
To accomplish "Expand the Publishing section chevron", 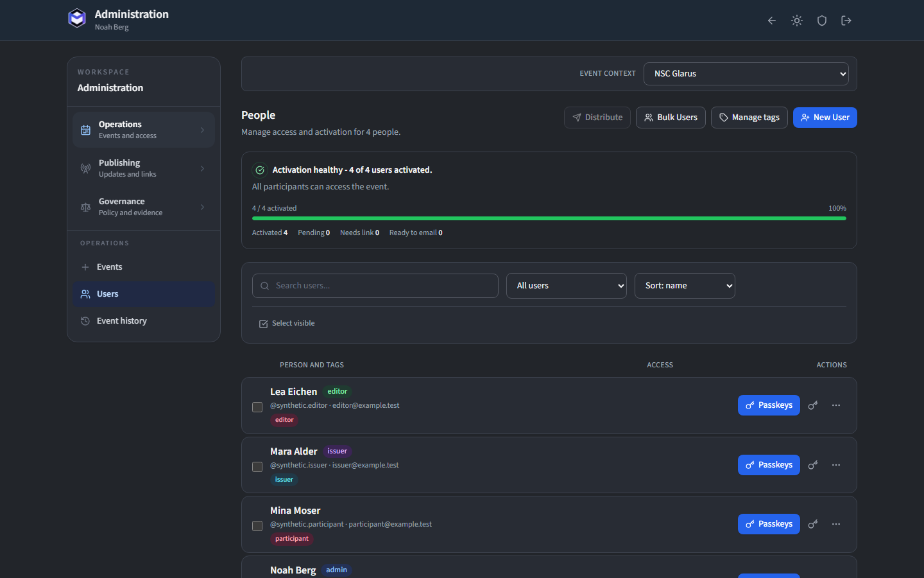I will [x=202, y=168].
